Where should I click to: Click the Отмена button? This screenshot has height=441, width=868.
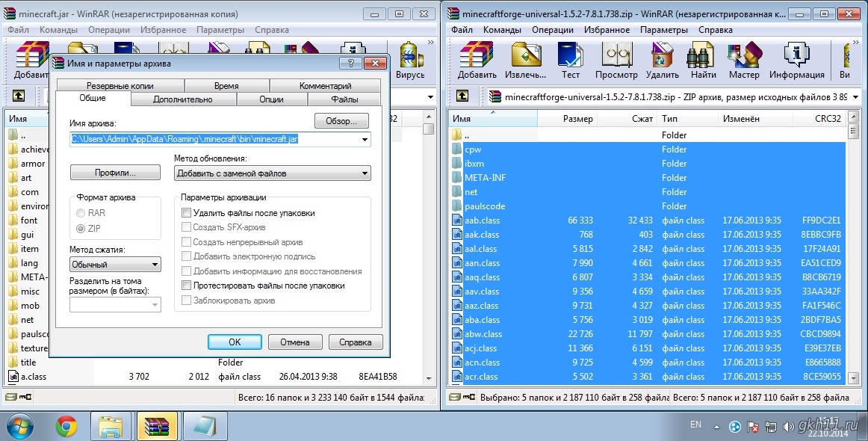click(x=295, y=342)
